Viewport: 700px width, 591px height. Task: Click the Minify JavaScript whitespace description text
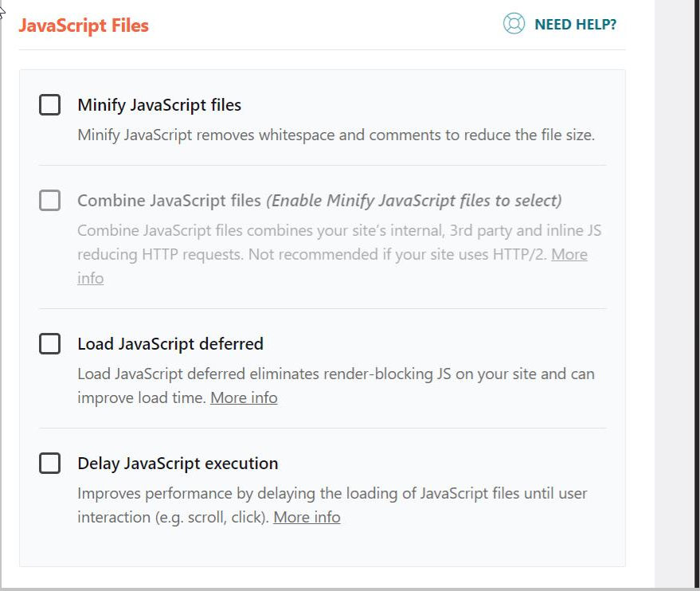(335, 135)
